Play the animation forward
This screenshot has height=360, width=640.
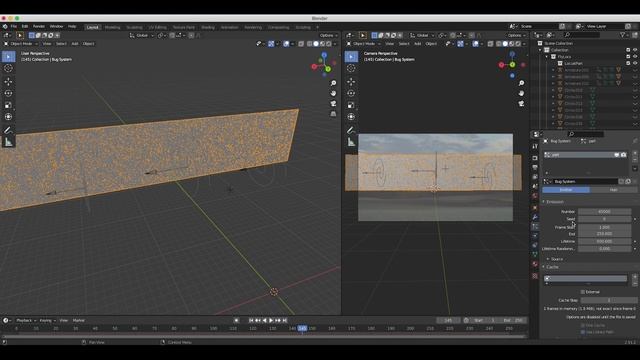(271, 320)
